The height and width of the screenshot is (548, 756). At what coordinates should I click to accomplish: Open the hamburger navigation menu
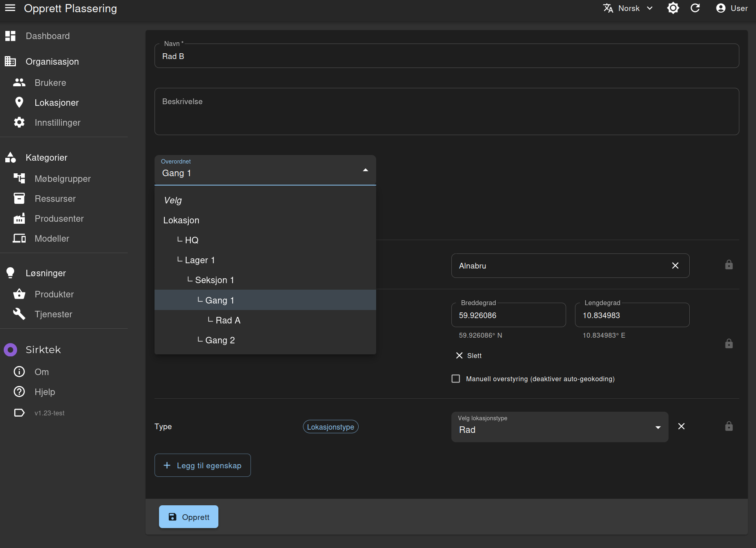(x=10, y=8)
